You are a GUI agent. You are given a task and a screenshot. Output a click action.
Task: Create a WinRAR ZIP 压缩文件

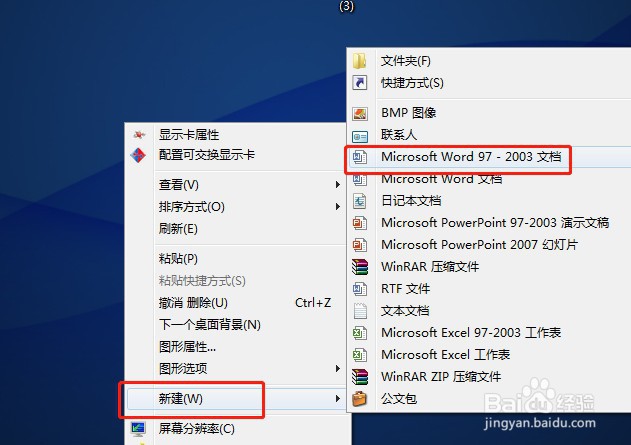(441, 377)
